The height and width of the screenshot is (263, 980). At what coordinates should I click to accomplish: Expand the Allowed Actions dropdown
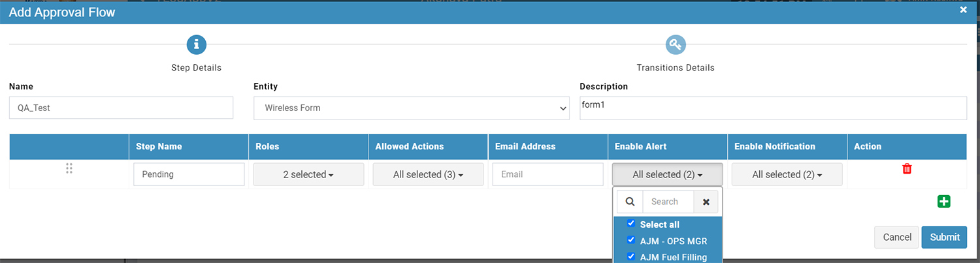coord(428,174)
